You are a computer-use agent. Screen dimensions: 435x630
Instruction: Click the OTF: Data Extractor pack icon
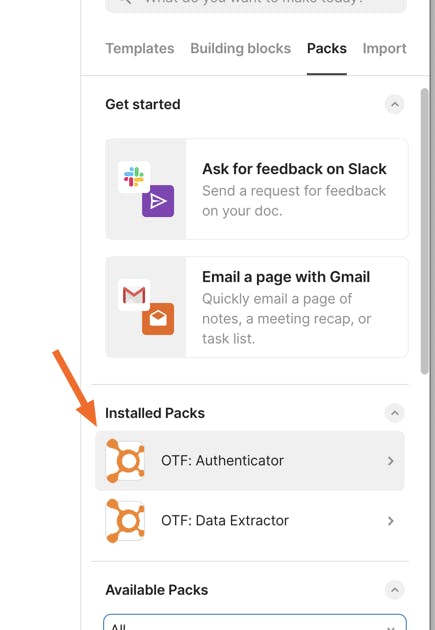[125, 521]
